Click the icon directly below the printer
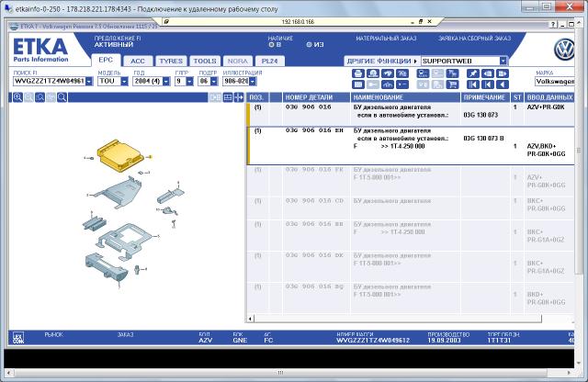 [x=358, y=84]
